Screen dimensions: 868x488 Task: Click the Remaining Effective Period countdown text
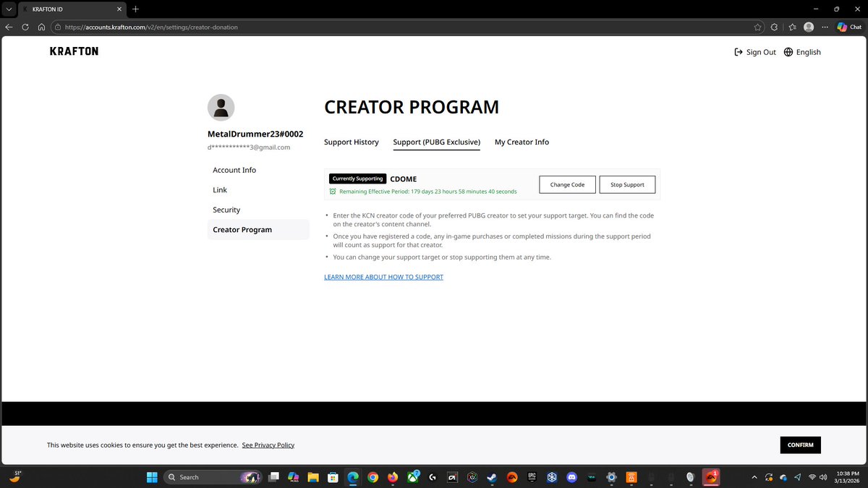tap(427, 192)
